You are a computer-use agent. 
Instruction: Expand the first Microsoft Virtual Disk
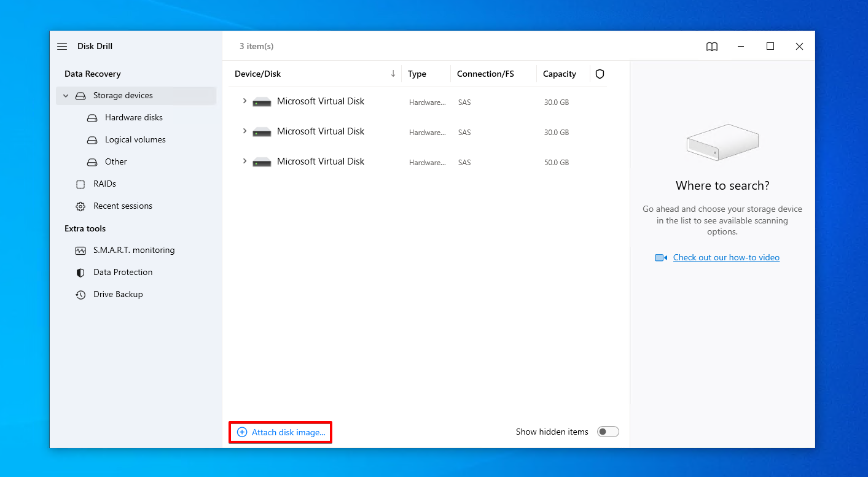[x=244, y=101]
